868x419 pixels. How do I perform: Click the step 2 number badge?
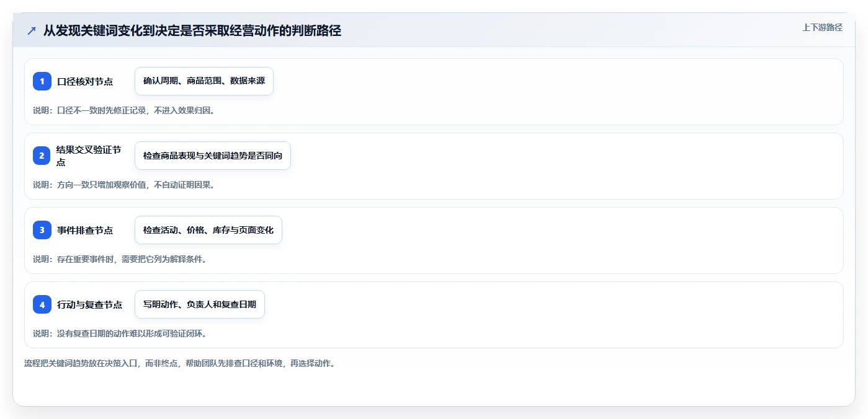(42, 156)
